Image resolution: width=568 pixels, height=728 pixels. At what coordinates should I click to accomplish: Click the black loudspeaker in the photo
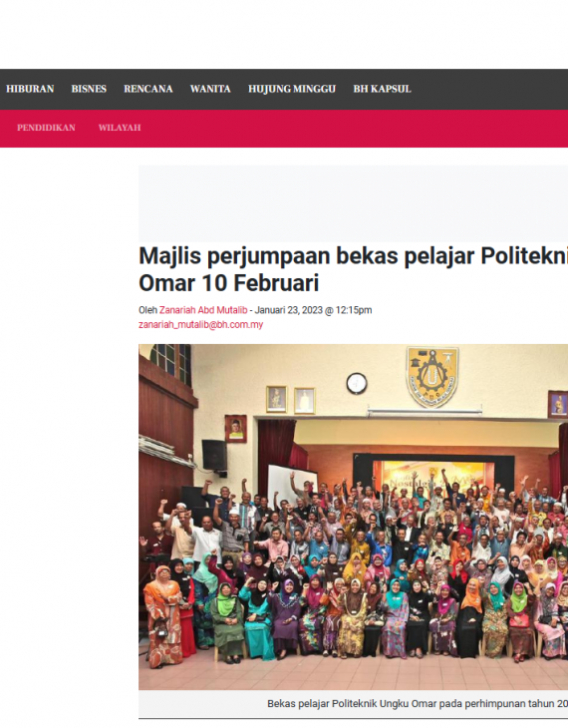click(x=214, y=455)
